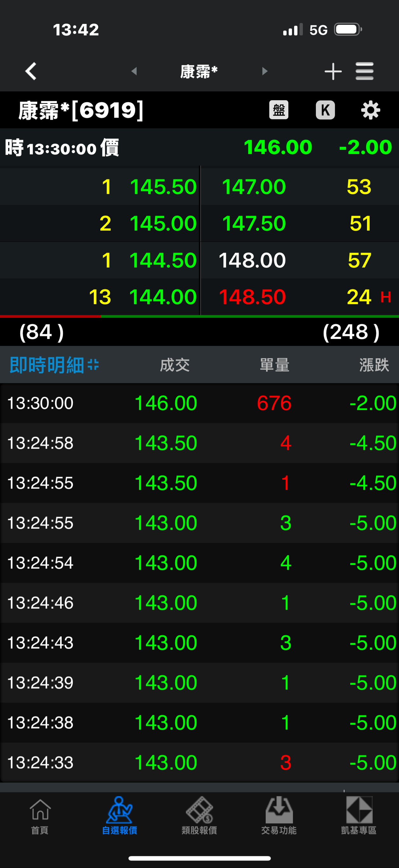Screen dimensions: 399x868
Task: Tap the battery indicator in status bar
Action: [x=348, y=29]
